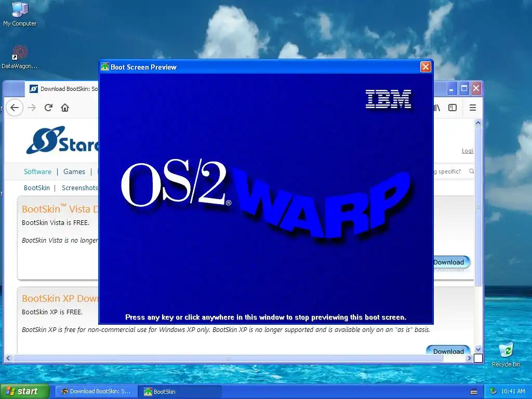Open the DataWagon desktop shortcut
This screenshot has width=532, height=399.
click(19, 57)
